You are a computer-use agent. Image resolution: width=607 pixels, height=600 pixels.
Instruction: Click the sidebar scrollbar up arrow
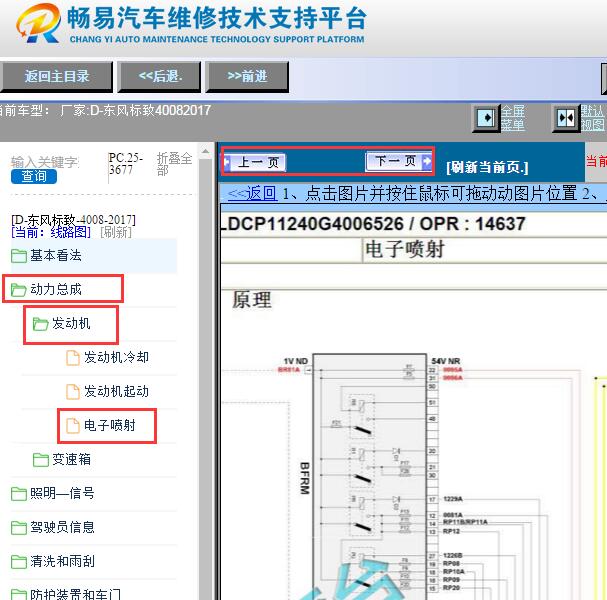pos(206,152)
